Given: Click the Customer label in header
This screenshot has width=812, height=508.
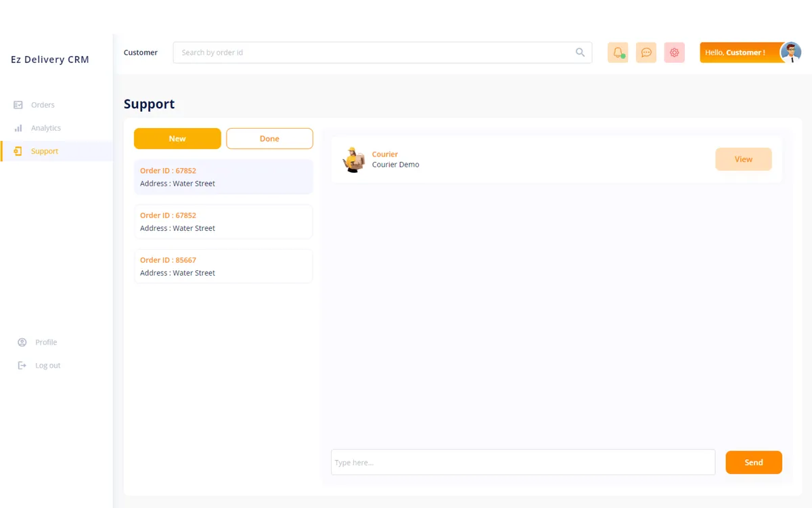Looking at the screenshot, I should click(141, 52).
